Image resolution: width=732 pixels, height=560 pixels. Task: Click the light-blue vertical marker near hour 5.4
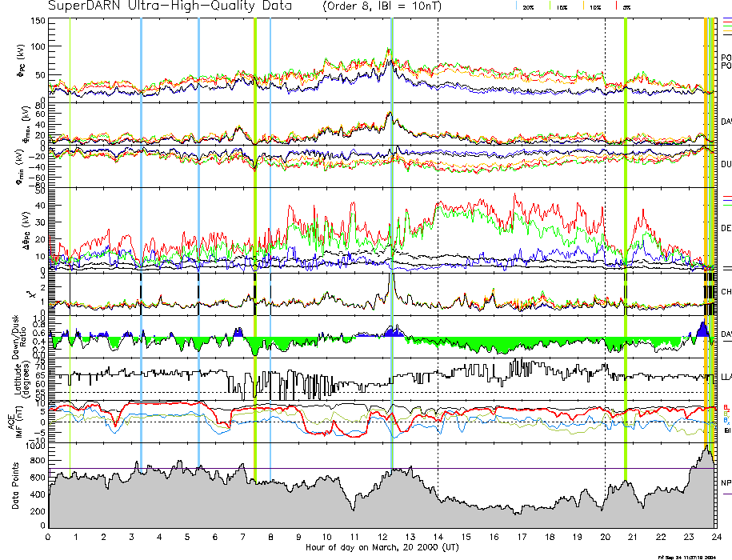pyautogui.click(x=198, y=240)
